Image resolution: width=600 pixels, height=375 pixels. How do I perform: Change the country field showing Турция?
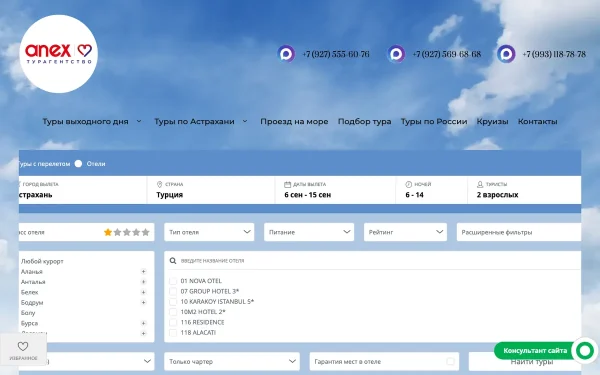point(211,190)
